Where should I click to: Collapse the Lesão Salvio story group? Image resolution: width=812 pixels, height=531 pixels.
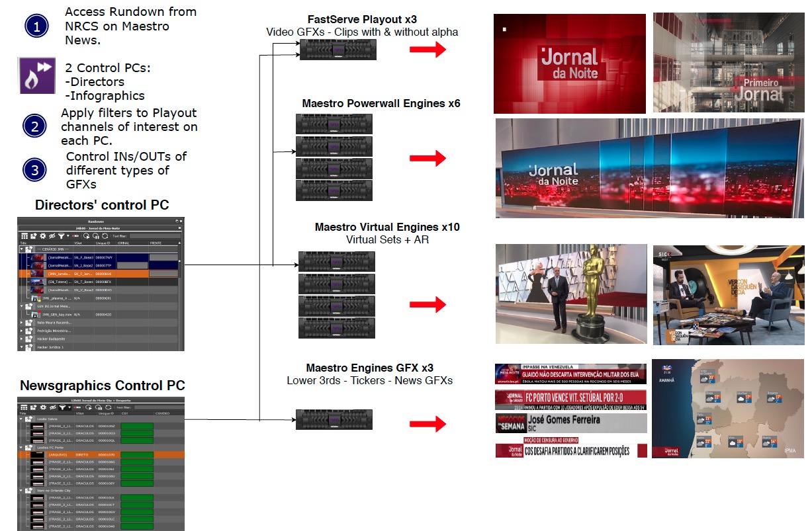21,419
